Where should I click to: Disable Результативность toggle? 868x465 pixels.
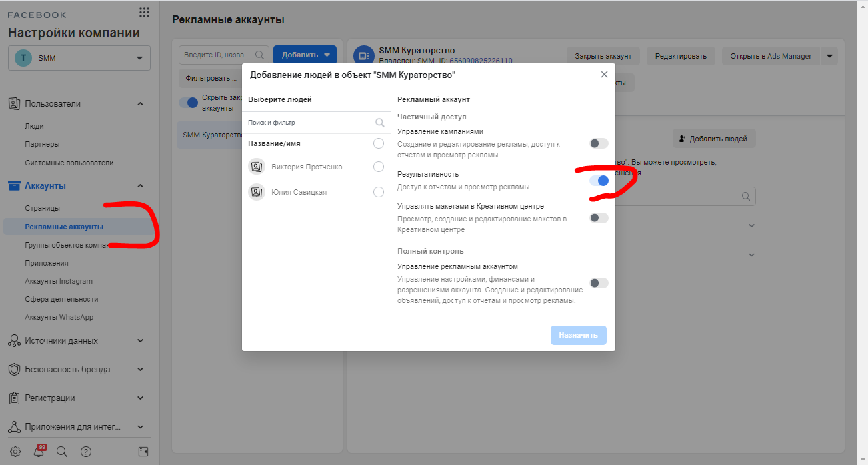click(x=599, y=181)
